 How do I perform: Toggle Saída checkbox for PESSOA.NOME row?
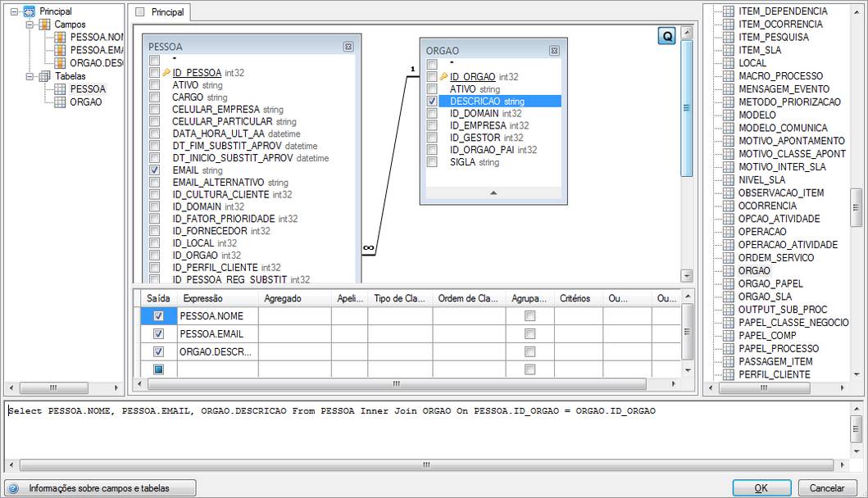pos(158,316)
